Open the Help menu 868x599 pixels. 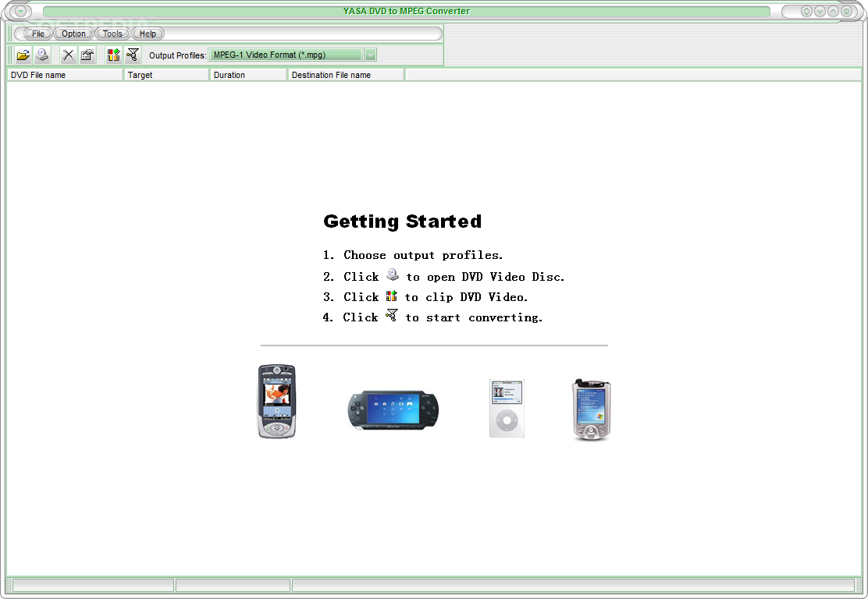point(148,34)
